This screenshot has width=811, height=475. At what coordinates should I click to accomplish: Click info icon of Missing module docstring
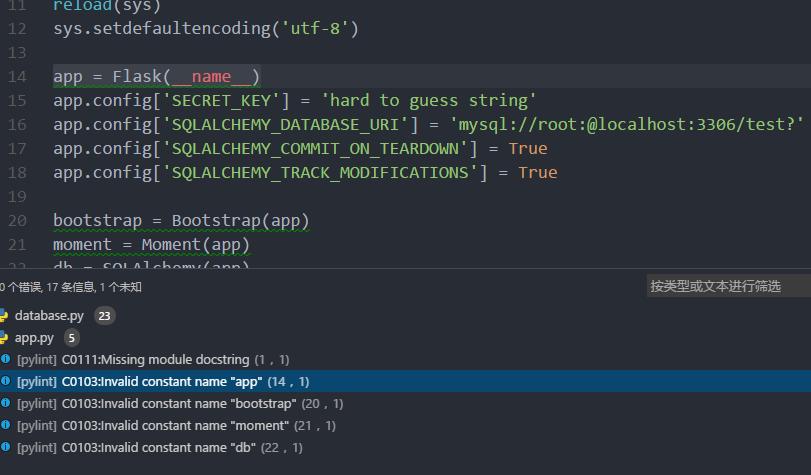coord(6,360)
